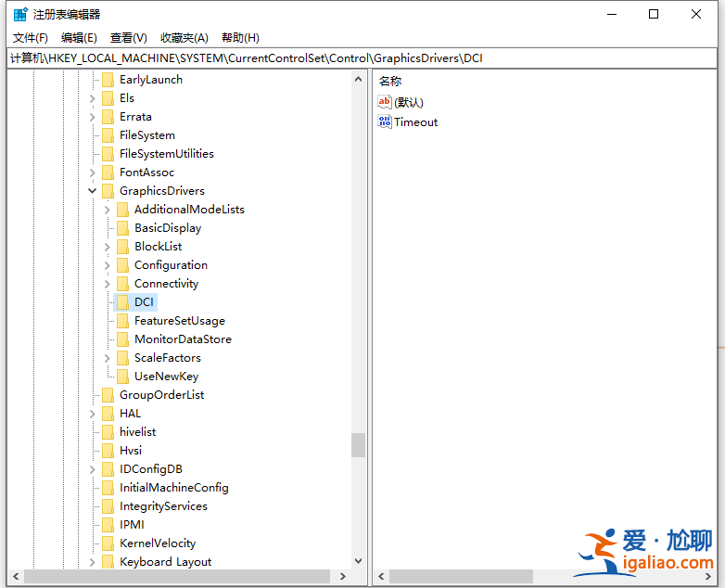
Task: Expand the AdditionalModeLists key
Action: [108, 210]
